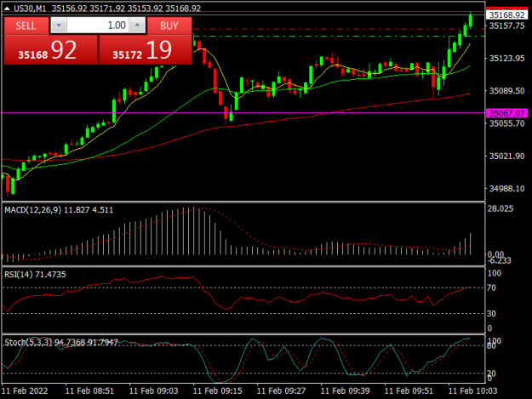This screenshot has width=532, height=399.
Task: Click the 11 Feb 09:39 time axis label
Action: (x=345, y=390)
